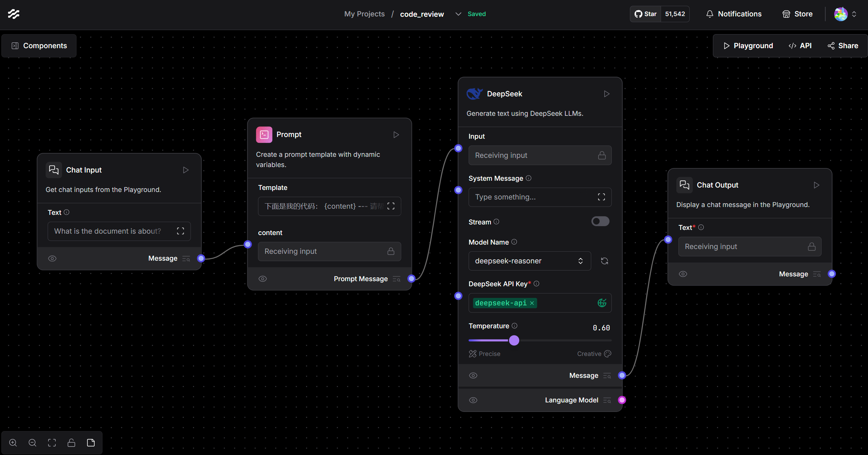868x455 pixels.
Task: Click the Fit view canvas control
Action: [x=52, y=443]
